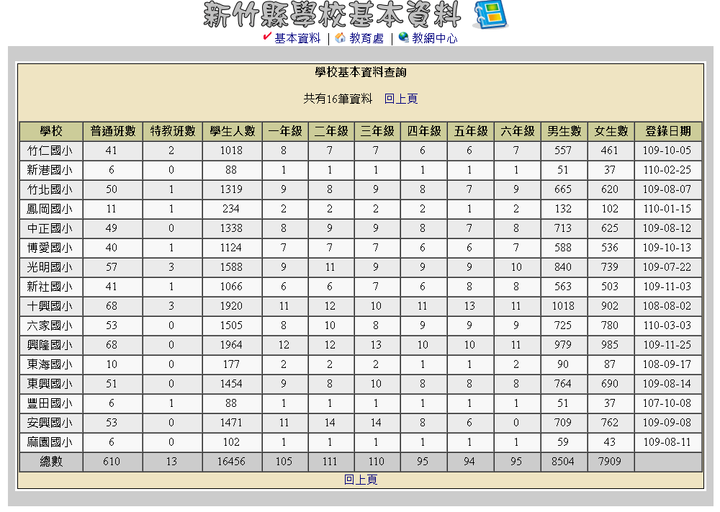Select the 十興國小 school cell

51,306
